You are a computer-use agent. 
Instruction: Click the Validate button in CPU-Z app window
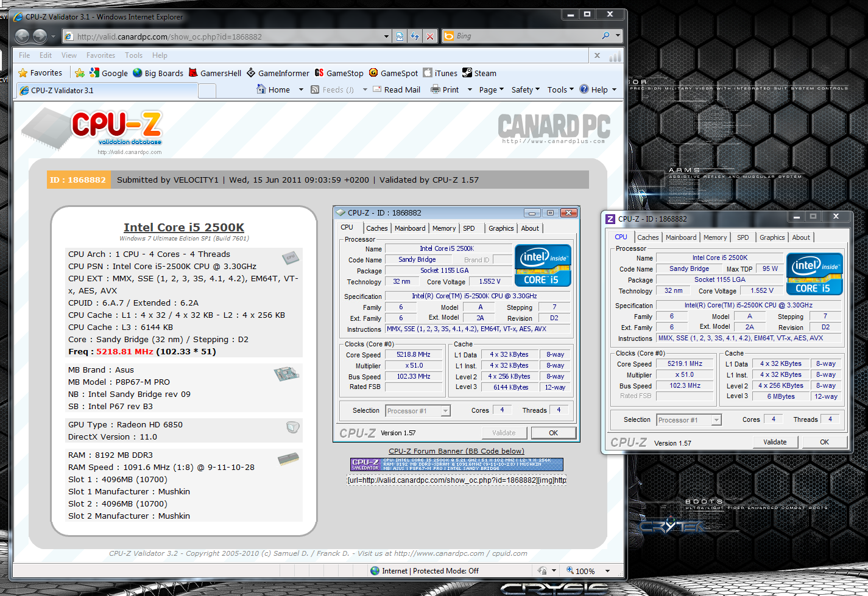775,442
